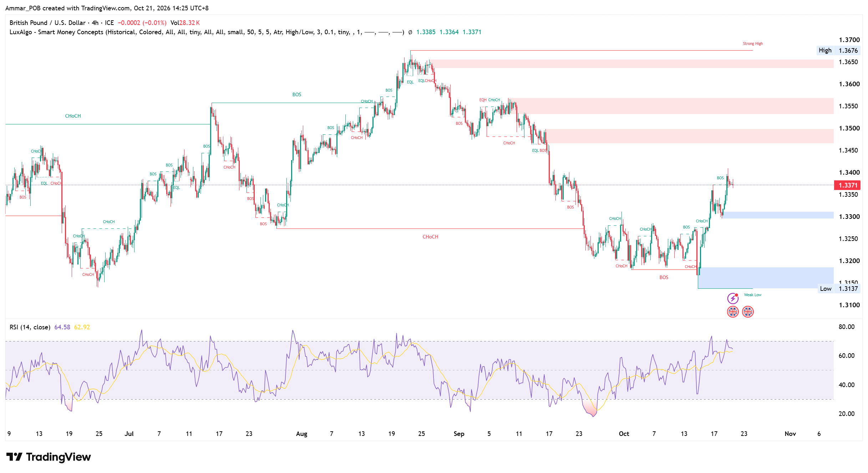The height and width of the screenshot is (473, 868).
Task: Open the UK flag event beneath the lightning icon
Action: point(733,312)
